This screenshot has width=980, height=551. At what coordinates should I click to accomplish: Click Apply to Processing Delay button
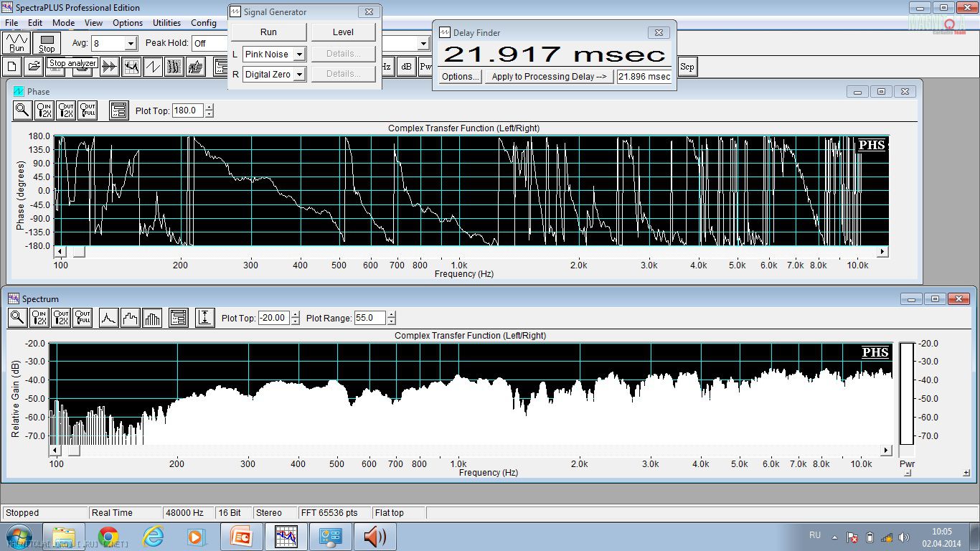tap(549, 77)
